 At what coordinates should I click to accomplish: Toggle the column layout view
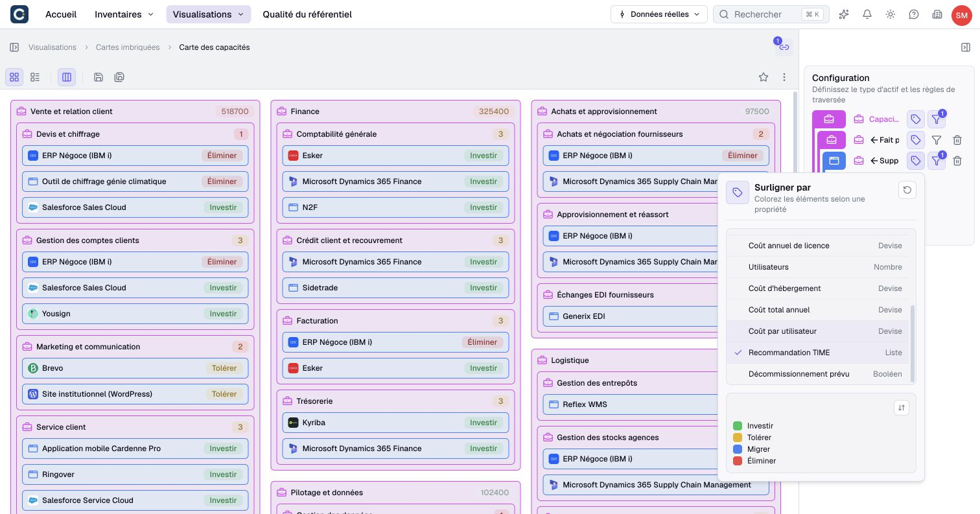67,77
